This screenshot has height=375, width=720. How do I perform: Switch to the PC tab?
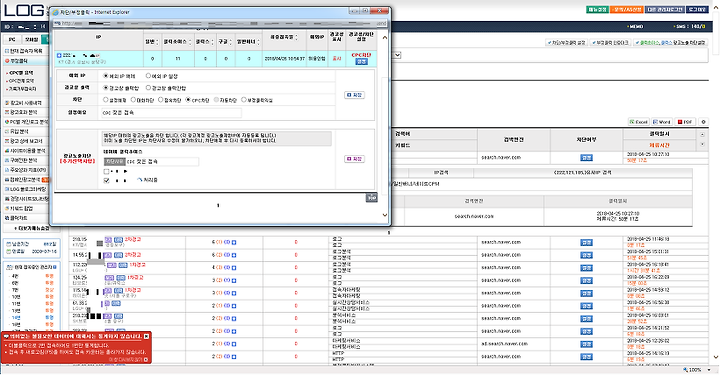12,39
